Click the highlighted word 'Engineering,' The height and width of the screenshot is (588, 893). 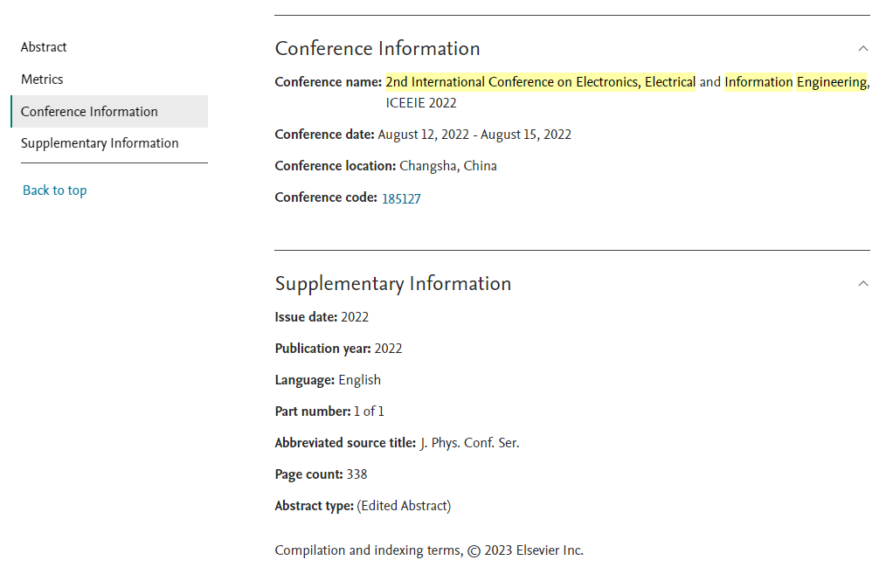(x=833, y=82)
